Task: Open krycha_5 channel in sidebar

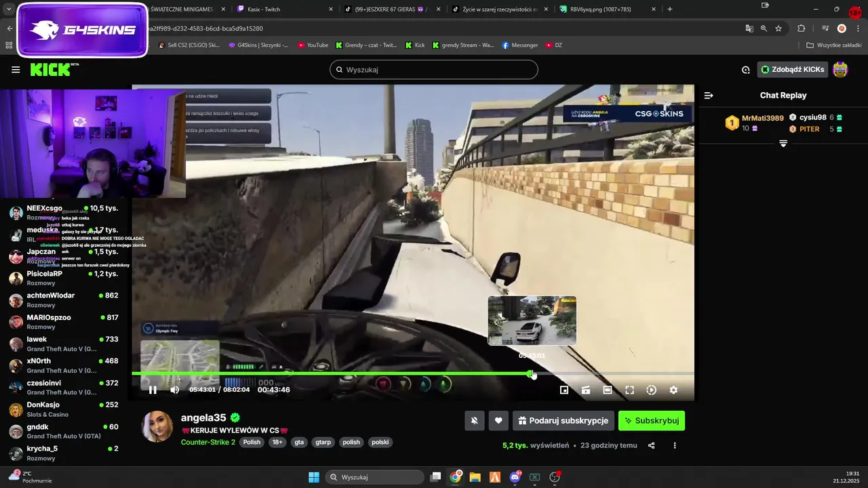Action: (x=64, y=453)
